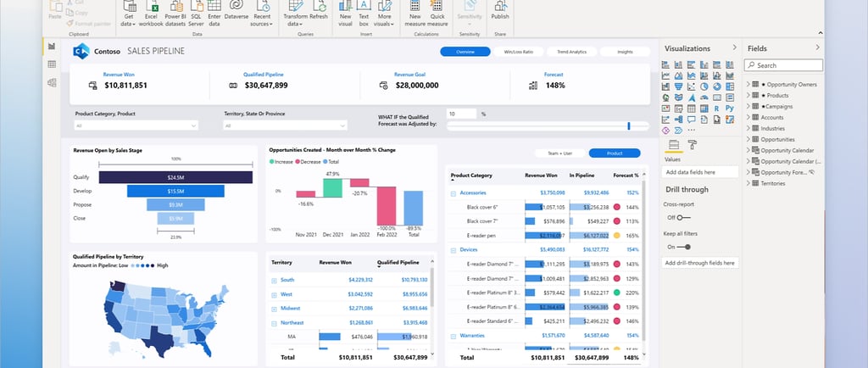Import an Excel workbook
Screen dimensions: 868x368
point(151,14)
